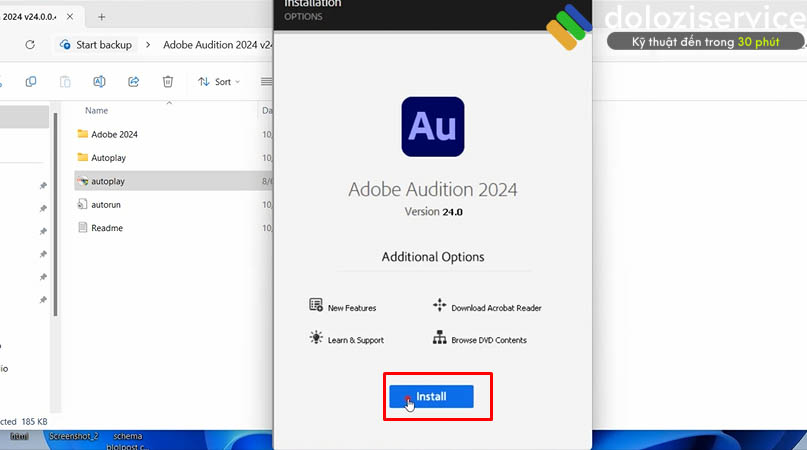Collapse sort arrow above Name column

169,103
